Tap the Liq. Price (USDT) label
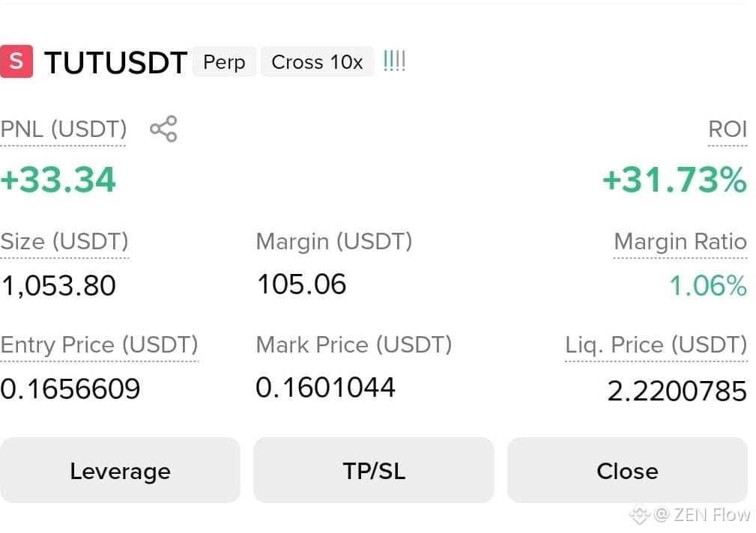Image resolution: width=756 pixels, height=533 pixels. coord(656,345)
